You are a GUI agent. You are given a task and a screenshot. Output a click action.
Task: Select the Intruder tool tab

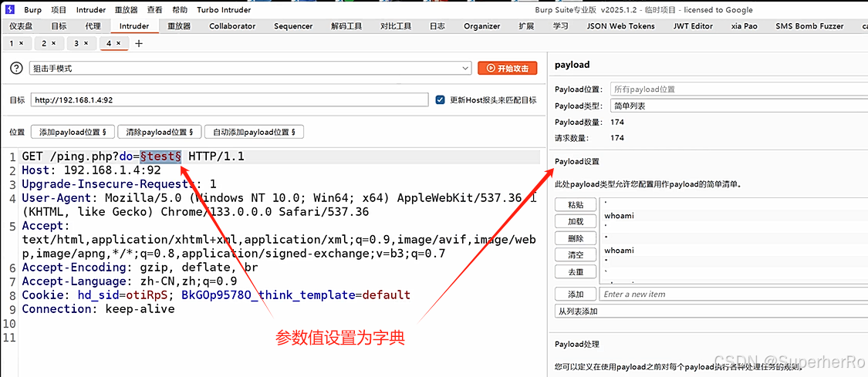point(134,26)
